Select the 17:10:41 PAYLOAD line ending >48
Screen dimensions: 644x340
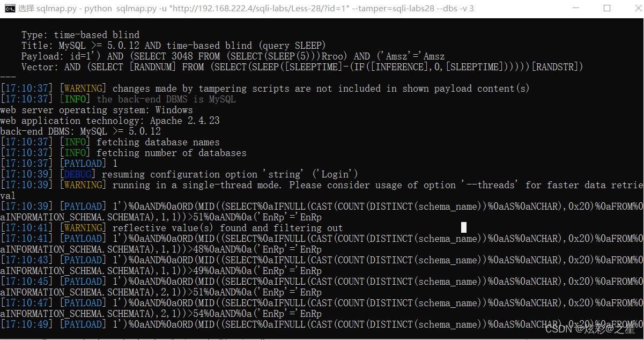[x=322, y=244]
